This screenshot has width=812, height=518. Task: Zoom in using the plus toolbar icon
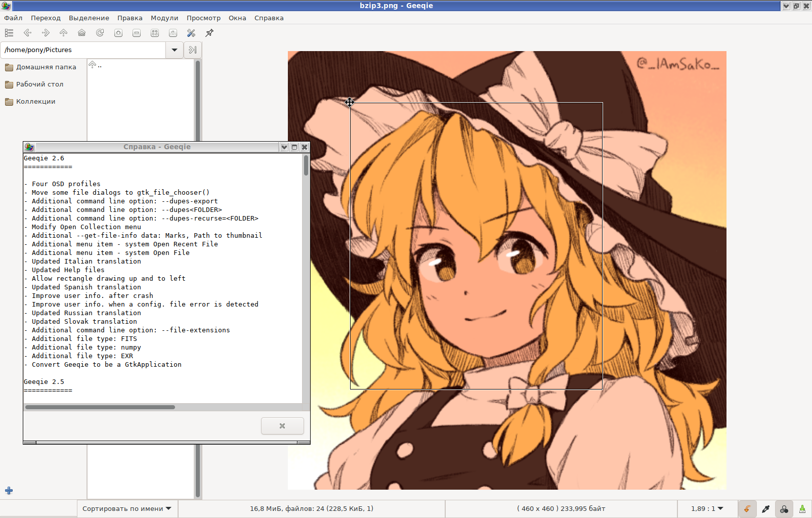[x=118, y=33]
